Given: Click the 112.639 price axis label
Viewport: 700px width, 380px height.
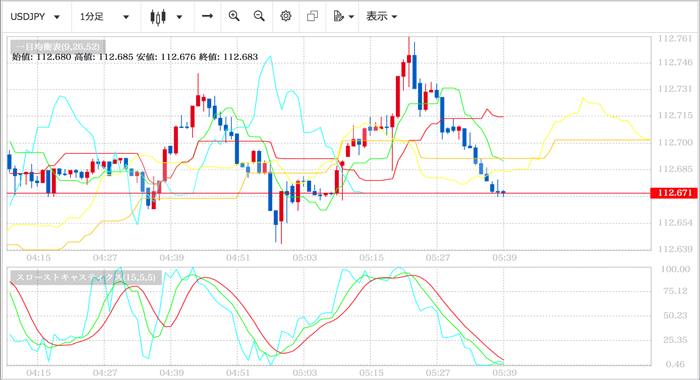Looking at the screenshot, I should click(x=675, y=249).
